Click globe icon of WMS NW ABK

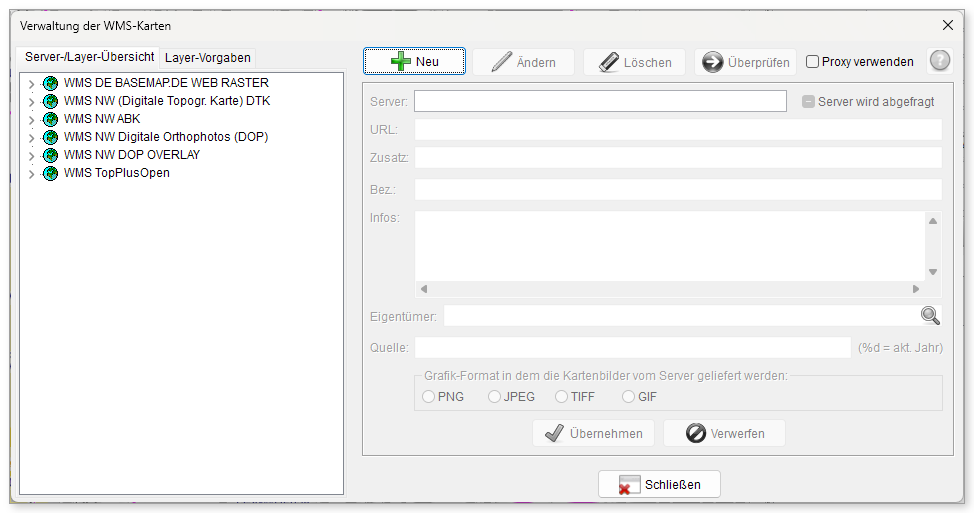(x=50, y=119)
